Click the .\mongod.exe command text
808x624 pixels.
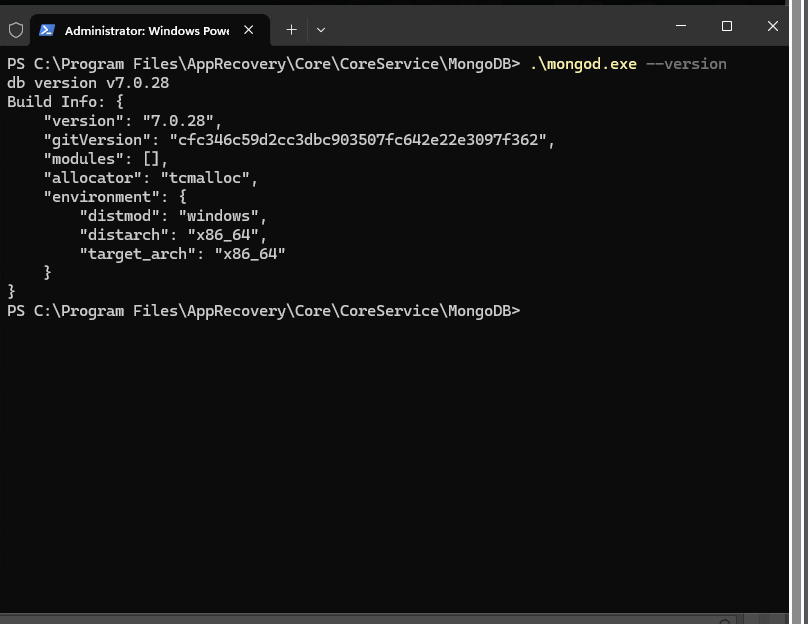pos(583,64)
